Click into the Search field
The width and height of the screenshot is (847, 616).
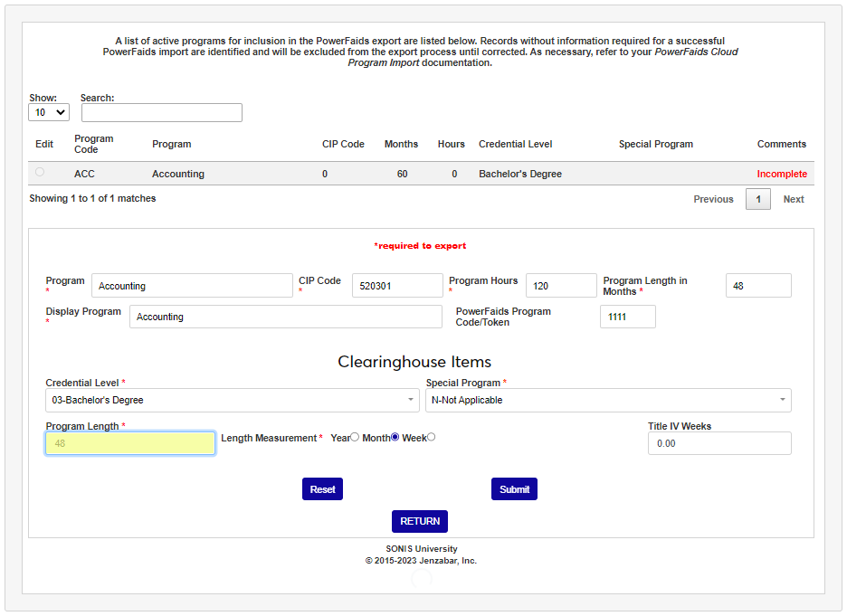[x=162, y=112]
